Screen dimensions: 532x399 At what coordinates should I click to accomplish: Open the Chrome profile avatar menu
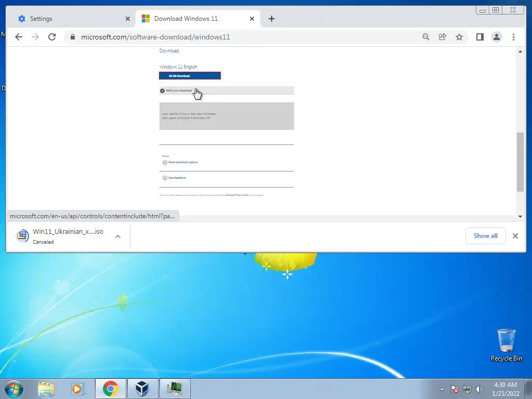click(496, 37)
